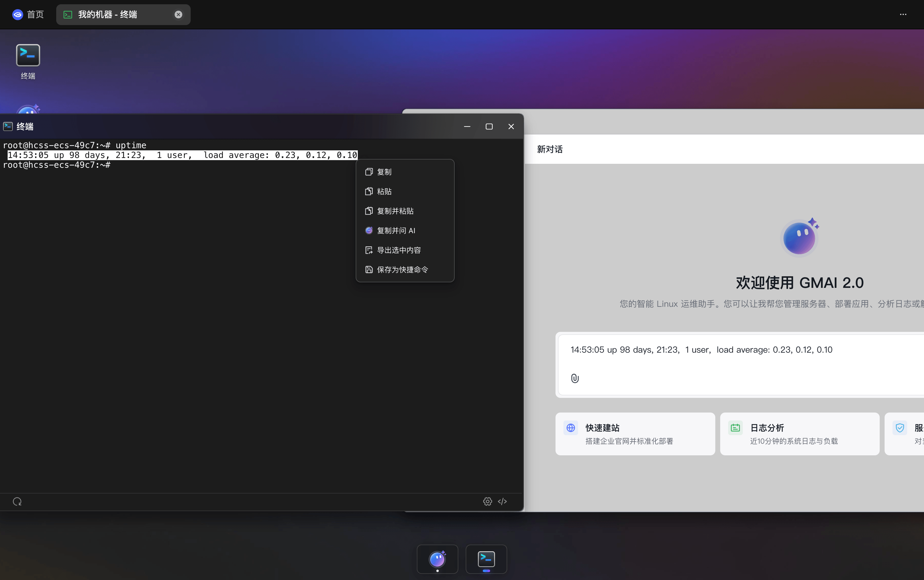Close the 终端 window
924x580 pixels.
coord(511,127)
